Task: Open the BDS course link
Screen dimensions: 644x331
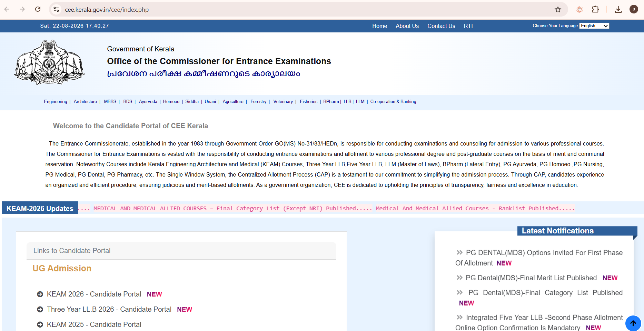Action: [x=128, y=101]
